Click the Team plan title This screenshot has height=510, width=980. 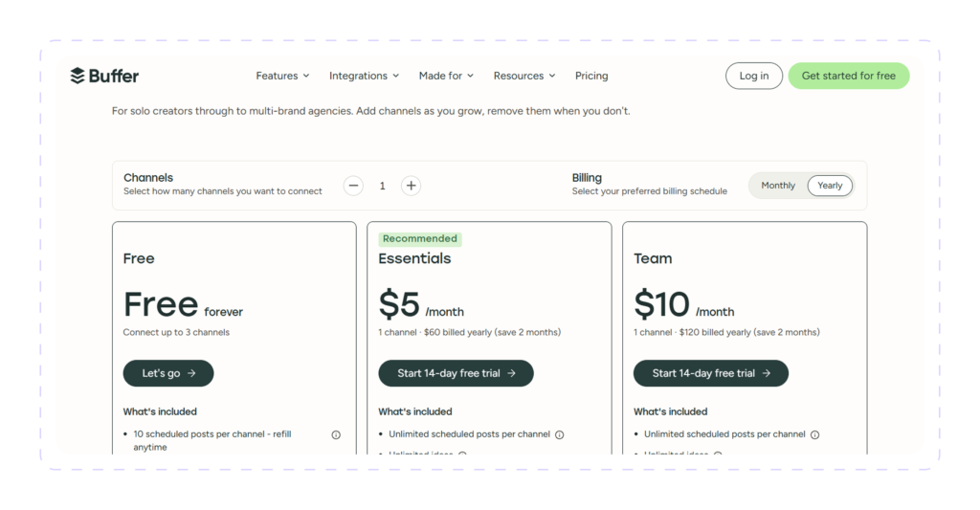[653, 258]
